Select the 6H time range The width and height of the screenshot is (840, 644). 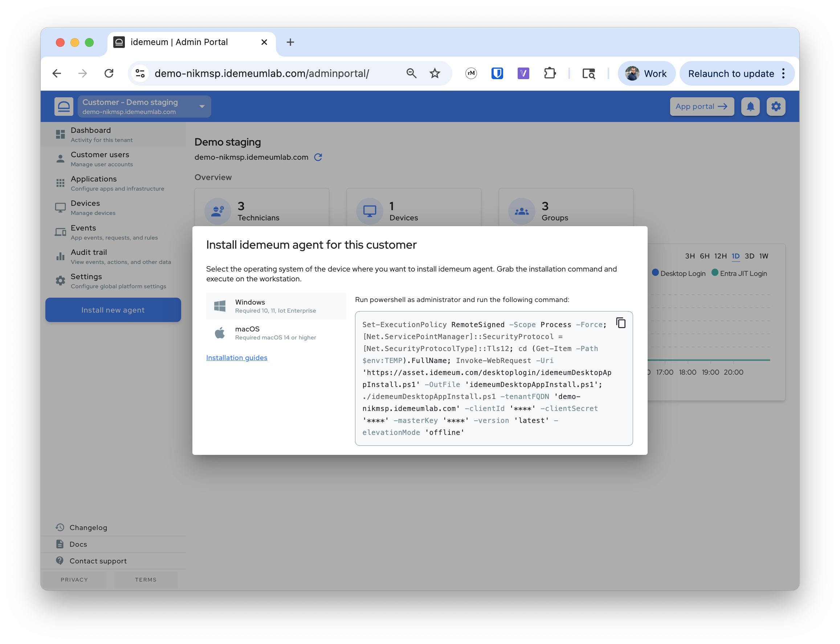point(704,256)
